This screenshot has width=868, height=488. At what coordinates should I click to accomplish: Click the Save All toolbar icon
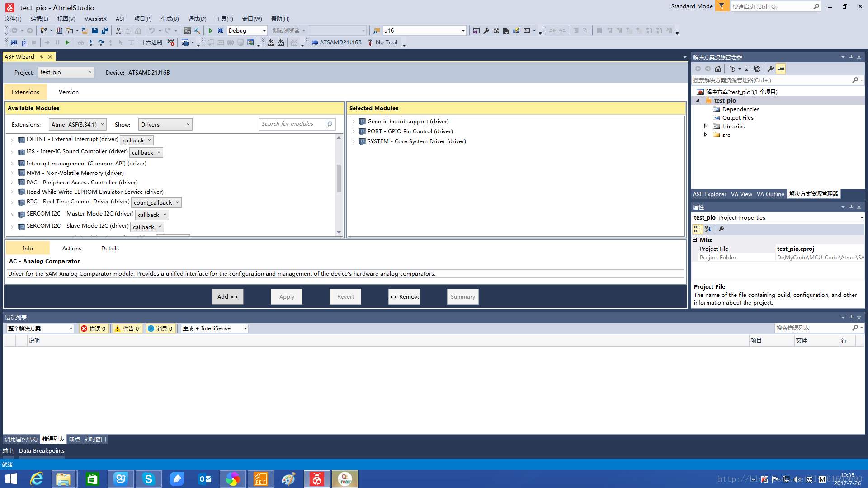point(105,31)
